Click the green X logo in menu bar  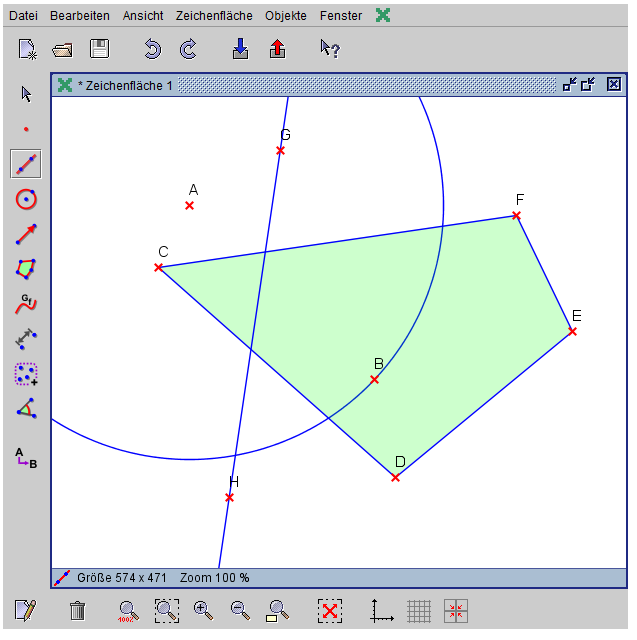click(383, 16)
